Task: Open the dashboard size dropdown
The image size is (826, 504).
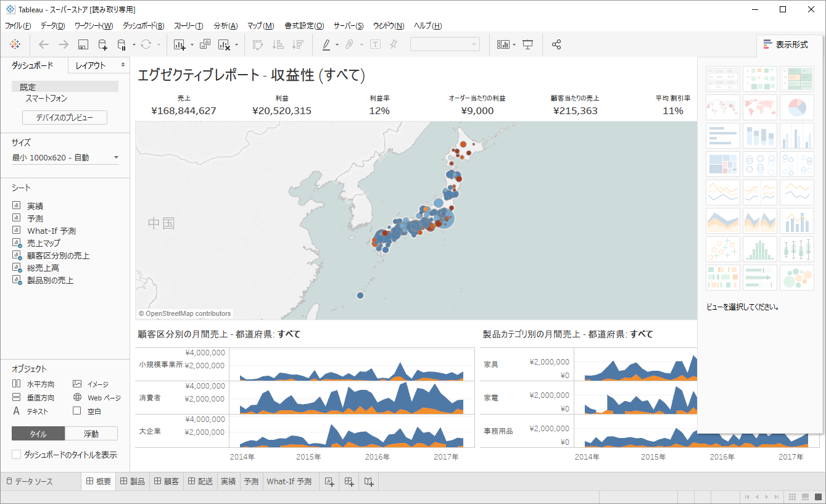Action: coord(116,158)
